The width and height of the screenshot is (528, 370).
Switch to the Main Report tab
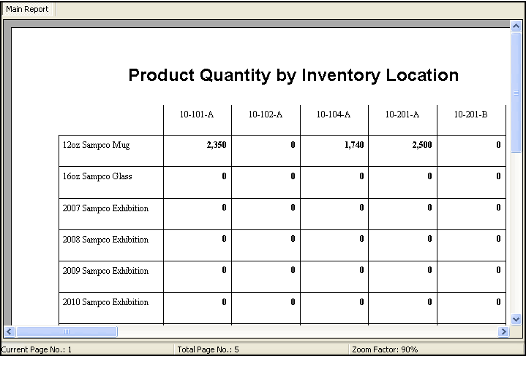pos(27,9)
